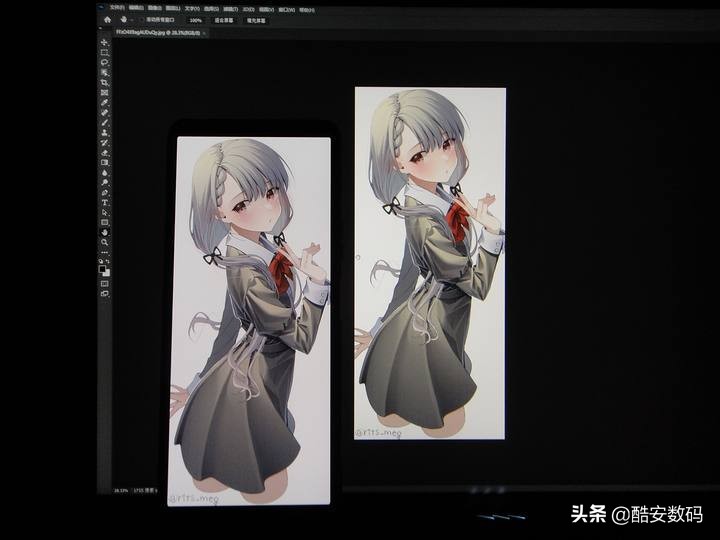Screen dimensions: 720x540
Task: Click the 适合屏幕 button
Action: (x=224, y=21)
